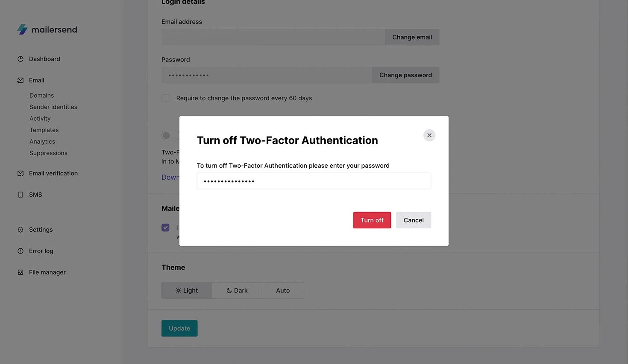The image size is (628, 364).
Task: Click the SMS phone icon
Action: pyautogui.click(x=21, y=195)
